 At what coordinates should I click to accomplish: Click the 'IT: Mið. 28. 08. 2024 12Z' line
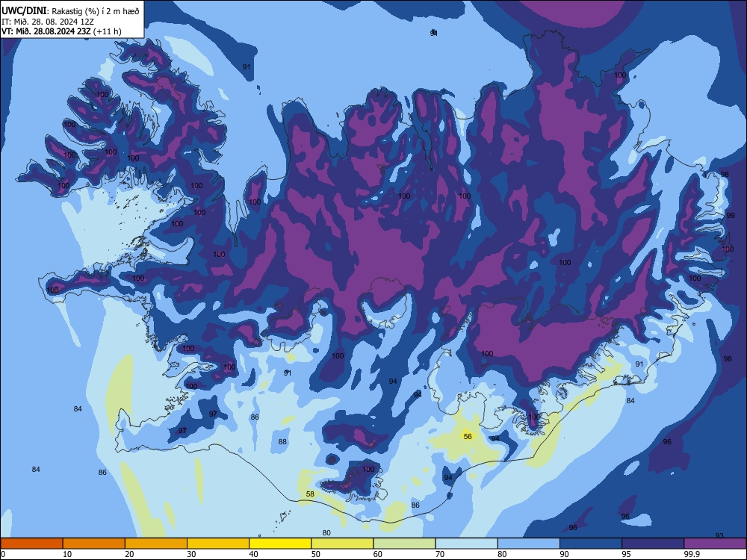[x=48, y=22]
